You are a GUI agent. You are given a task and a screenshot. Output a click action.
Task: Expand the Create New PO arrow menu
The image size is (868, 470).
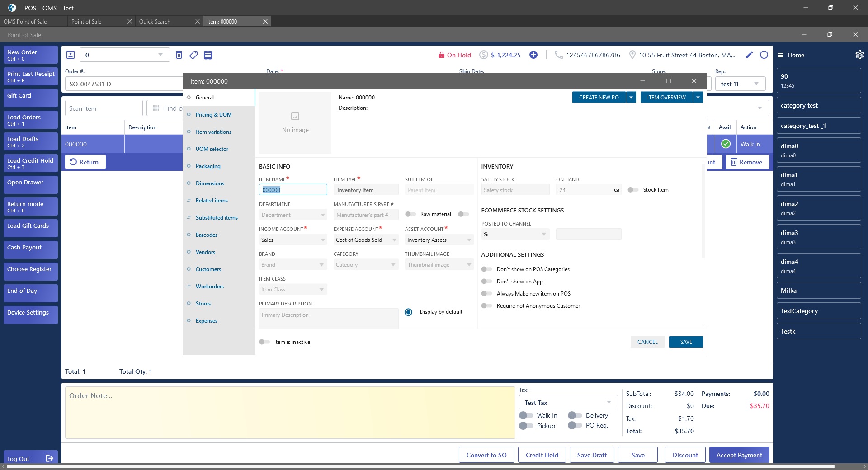click(631, 98)
